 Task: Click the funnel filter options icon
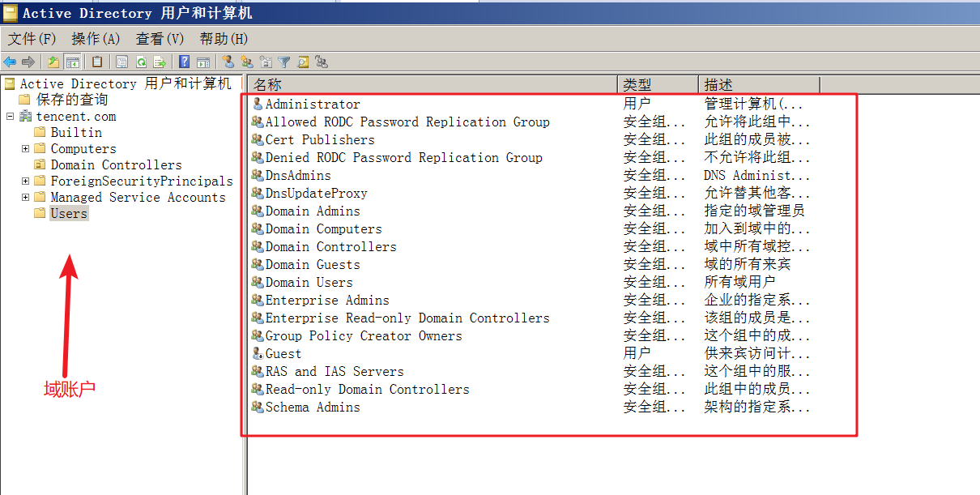point(284,62)
